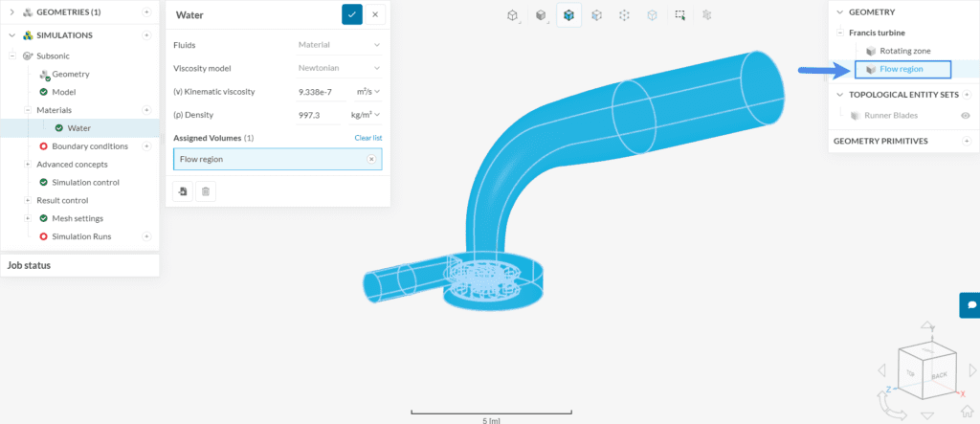Expand the Mesh settings node

point(27,218)
